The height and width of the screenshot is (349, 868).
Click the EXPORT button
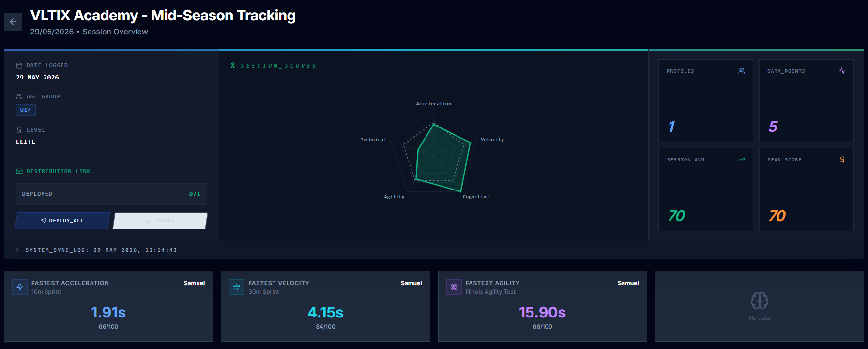coord(160,221)
